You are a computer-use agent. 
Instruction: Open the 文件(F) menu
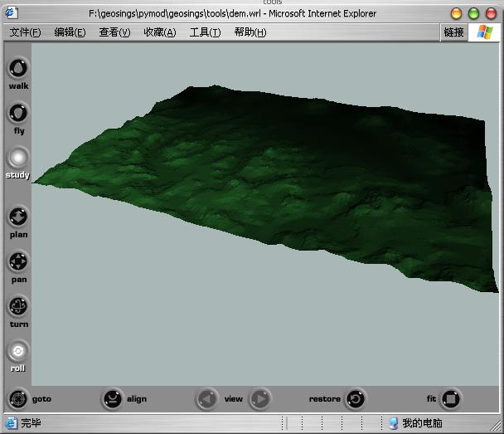26,32
